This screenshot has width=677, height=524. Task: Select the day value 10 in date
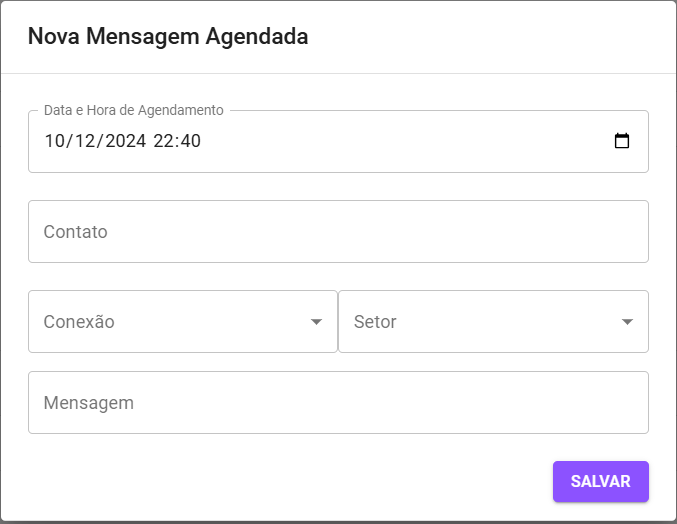click(54, 141)
